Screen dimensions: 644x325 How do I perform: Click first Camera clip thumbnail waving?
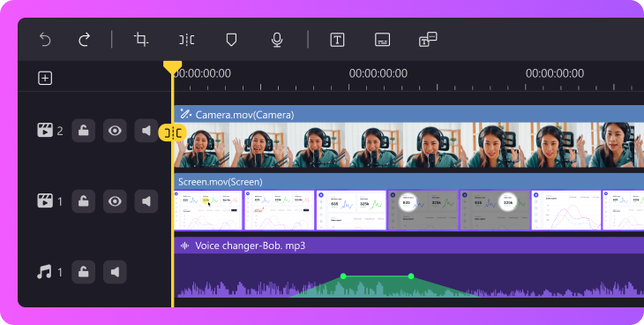[x=202, y=145]
